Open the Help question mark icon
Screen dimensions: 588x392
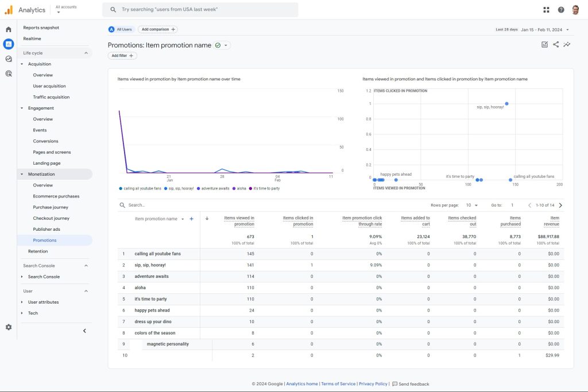pos(560,10)
